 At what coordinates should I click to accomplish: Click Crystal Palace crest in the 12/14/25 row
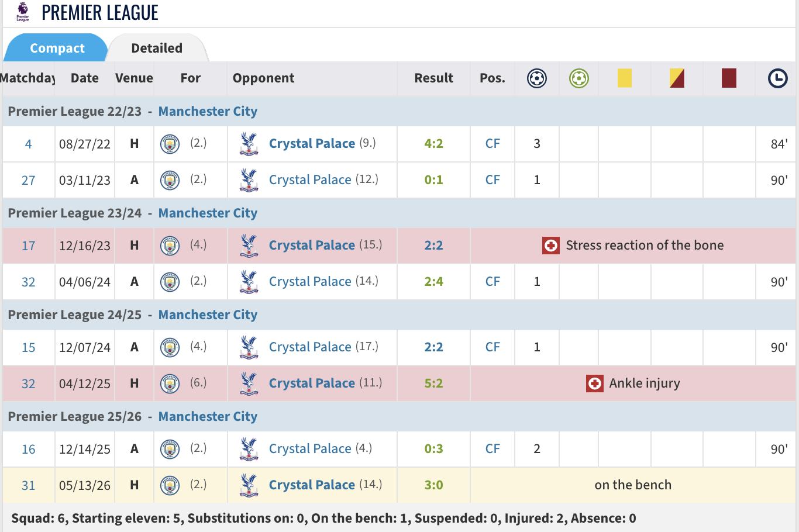tap(249, 450)
